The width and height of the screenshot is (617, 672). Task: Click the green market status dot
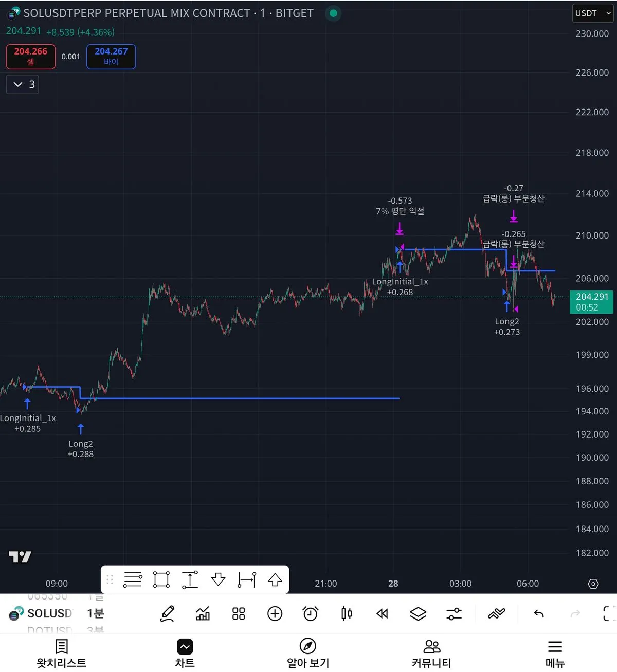(x=333, y=13)
